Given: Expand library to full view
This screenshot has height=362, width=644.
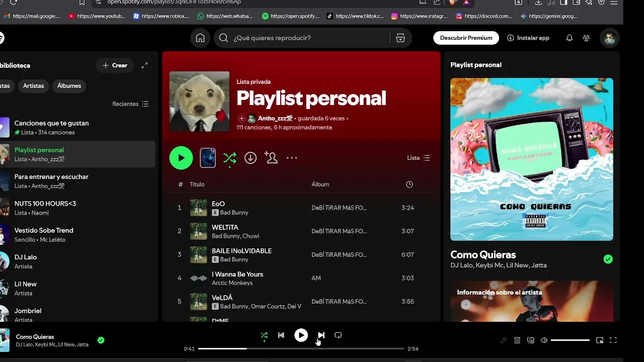Looking at the screenshot, I should click(x=144, y=65).
